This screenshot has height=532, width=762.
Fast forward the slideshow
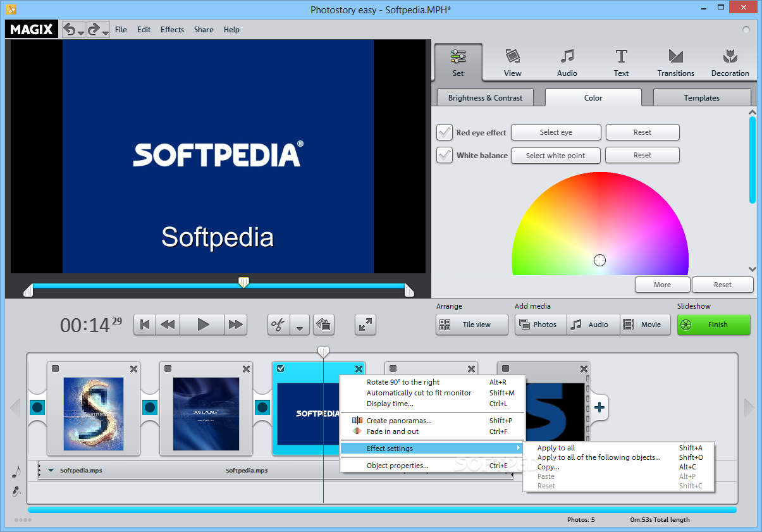(x=236, y=325)
